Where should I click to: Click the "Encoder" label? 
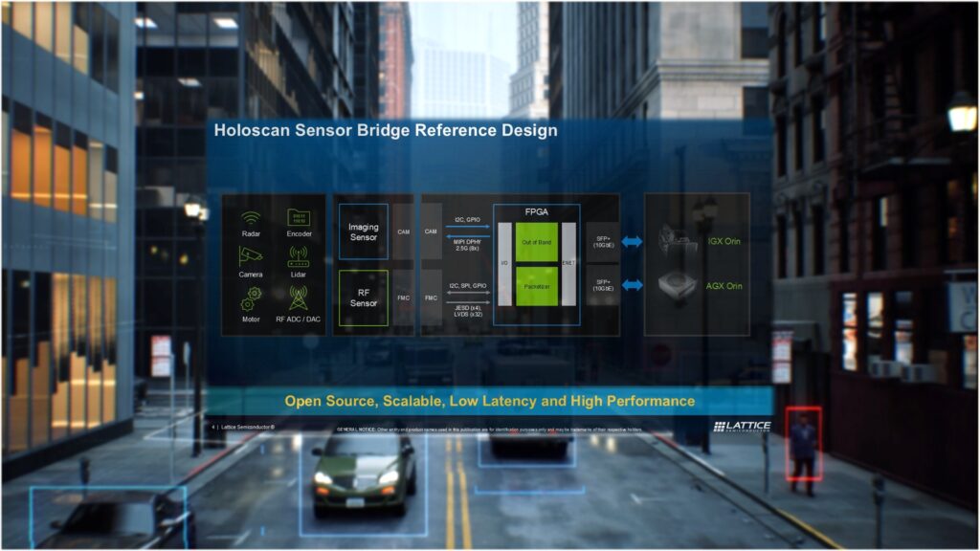pyautogui.click(x=299, y=233)
